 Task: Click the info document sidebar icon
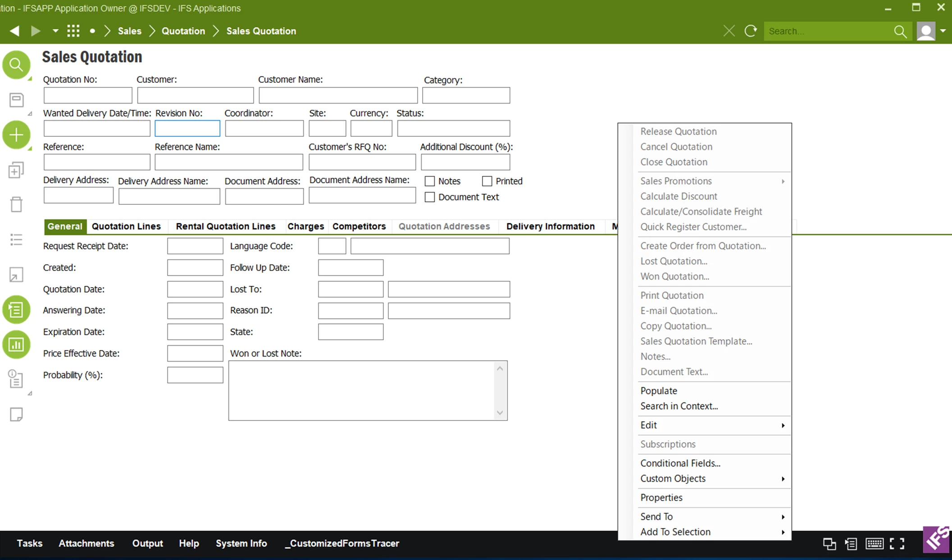pos(16,379)
